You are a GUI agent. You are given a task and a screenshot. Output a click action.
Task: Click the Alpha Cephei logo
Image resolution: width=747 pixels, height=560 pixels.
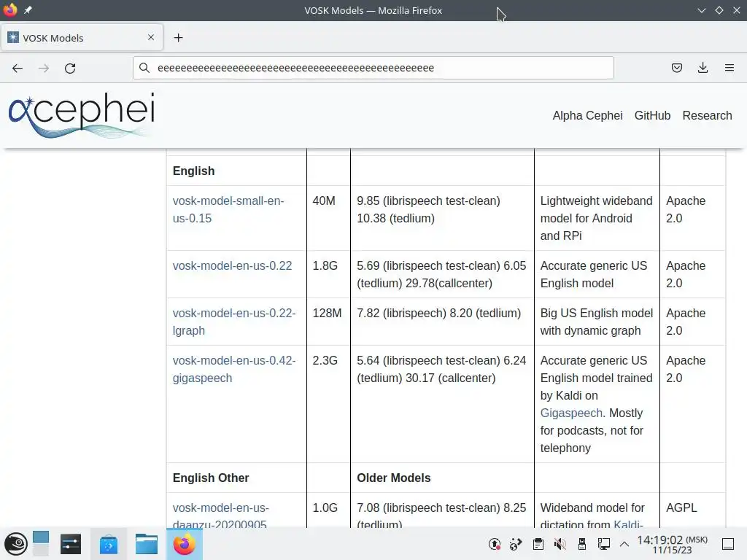pyautogui.click(x=82, y=114)
